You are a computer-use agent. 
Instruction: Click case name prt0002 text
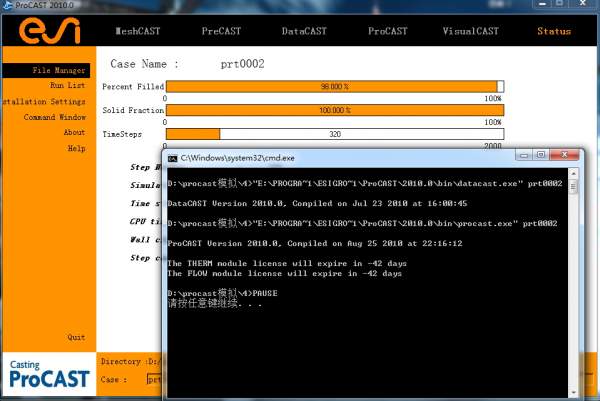pyautogui.click(x=242, y=64)
